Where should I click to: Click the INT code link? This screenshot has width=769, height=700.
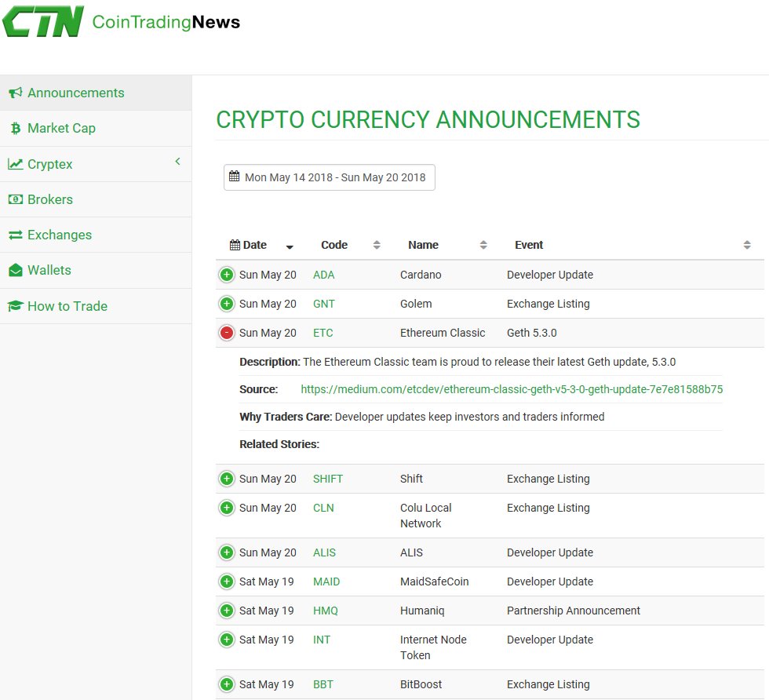321,640
